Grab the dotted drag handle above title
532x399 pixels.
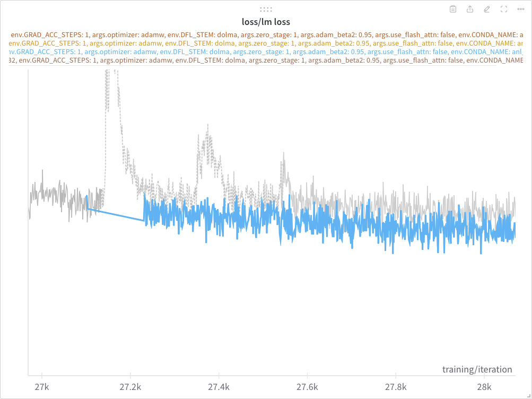(x=266, y=9)
